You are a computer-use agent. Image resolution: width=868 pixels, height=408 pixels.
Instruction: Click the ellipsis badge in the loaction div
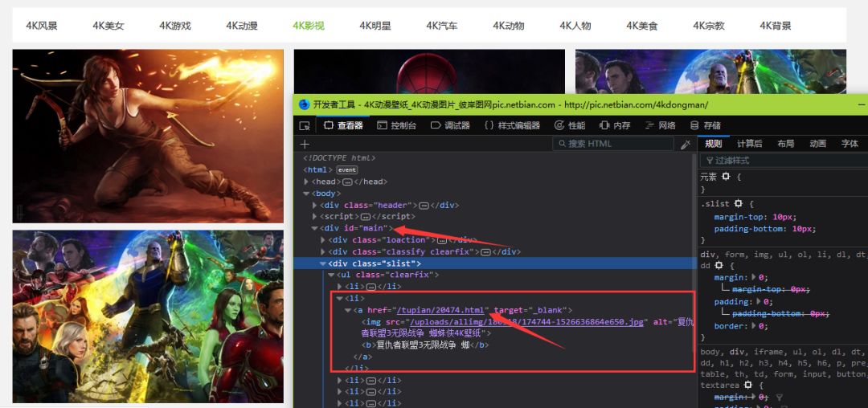[x=441, y=240]
